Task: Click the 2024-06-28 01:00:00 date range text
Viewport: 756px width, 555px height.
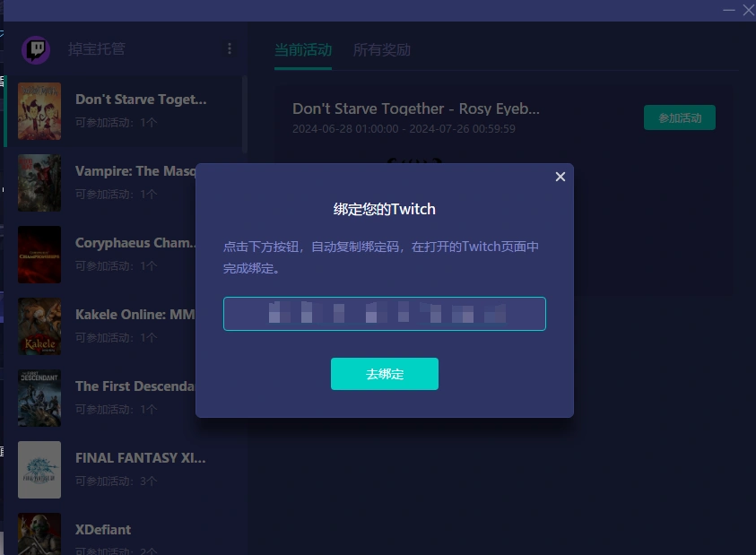Action: click(x=404, y=129)
